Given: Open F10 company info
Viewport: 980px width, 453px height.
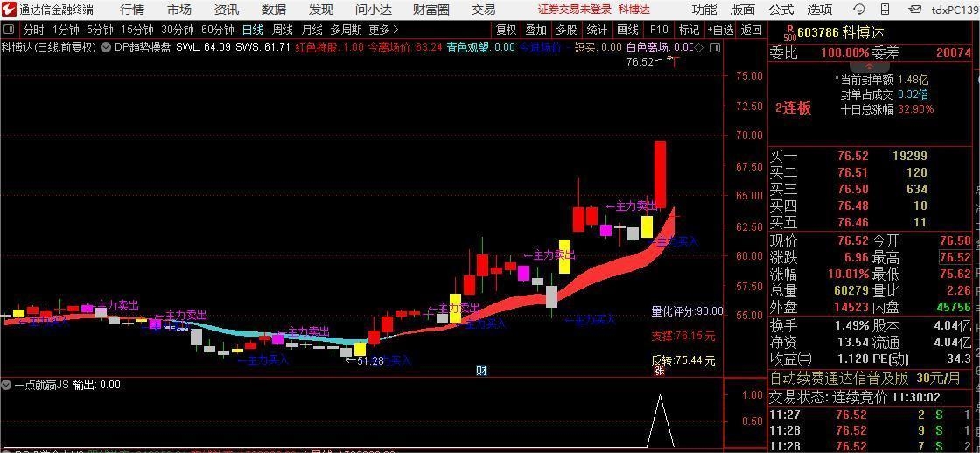Looking at the screenshot, I should pos(659,30).
